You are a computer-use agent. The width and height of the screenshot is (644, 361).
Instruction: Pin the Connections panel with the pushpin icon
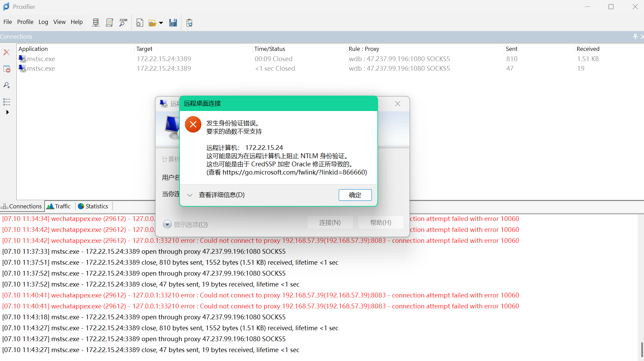click(x=635, y=37)
